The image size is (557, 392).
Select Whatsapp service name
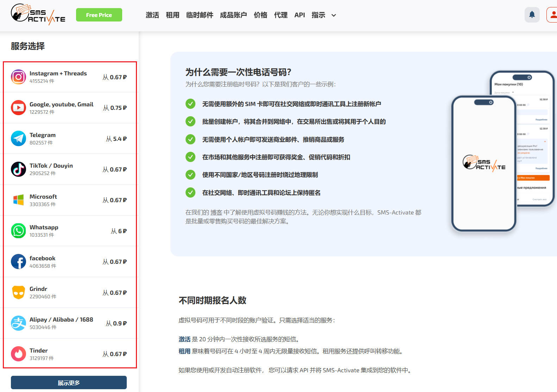click(x=44, y=227)
